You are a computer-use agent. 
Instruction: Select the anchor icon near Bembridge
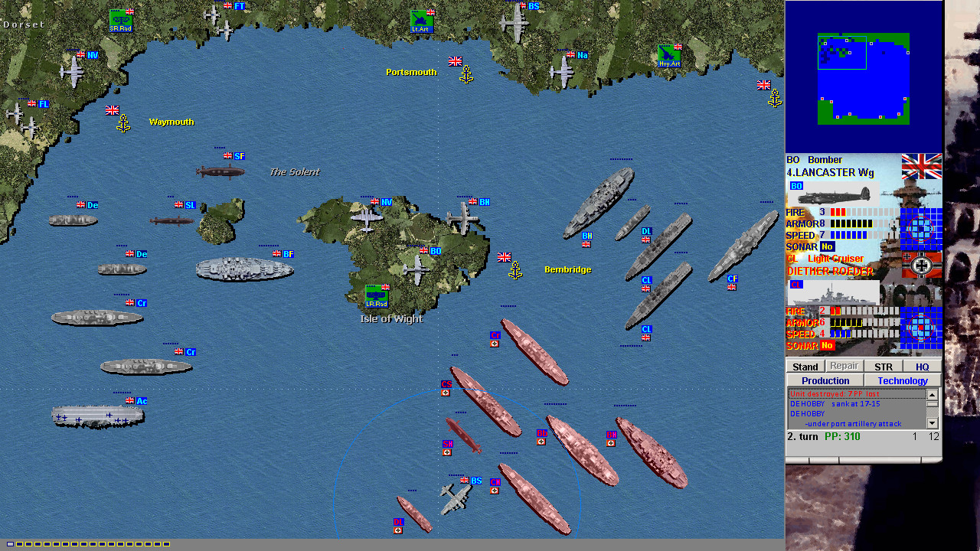point(514,269)
